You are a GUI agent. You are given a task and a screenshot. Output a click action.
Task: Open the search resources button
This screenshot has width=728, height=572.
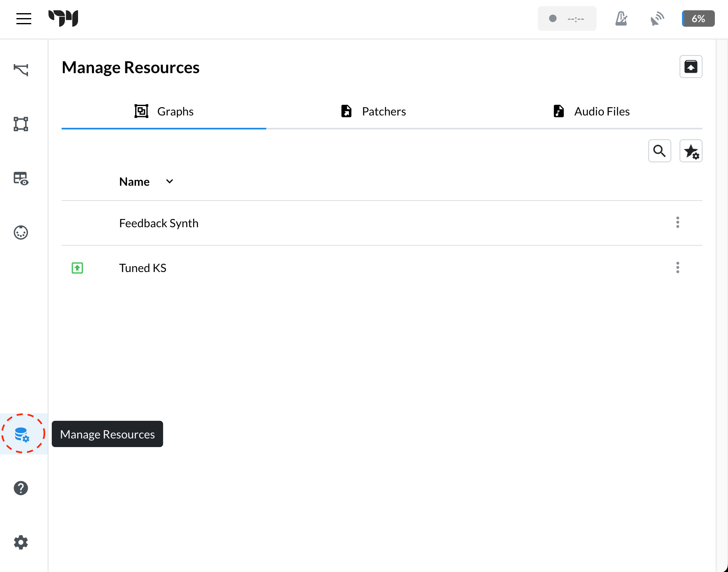click(x=660, y=151)
